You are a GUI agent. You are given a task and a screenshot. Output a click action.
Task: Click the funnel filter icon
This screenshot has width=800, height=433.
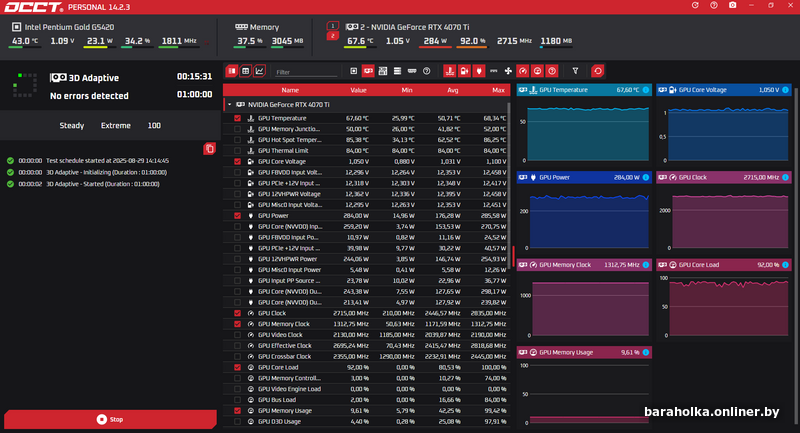click(x=575, y=71)
